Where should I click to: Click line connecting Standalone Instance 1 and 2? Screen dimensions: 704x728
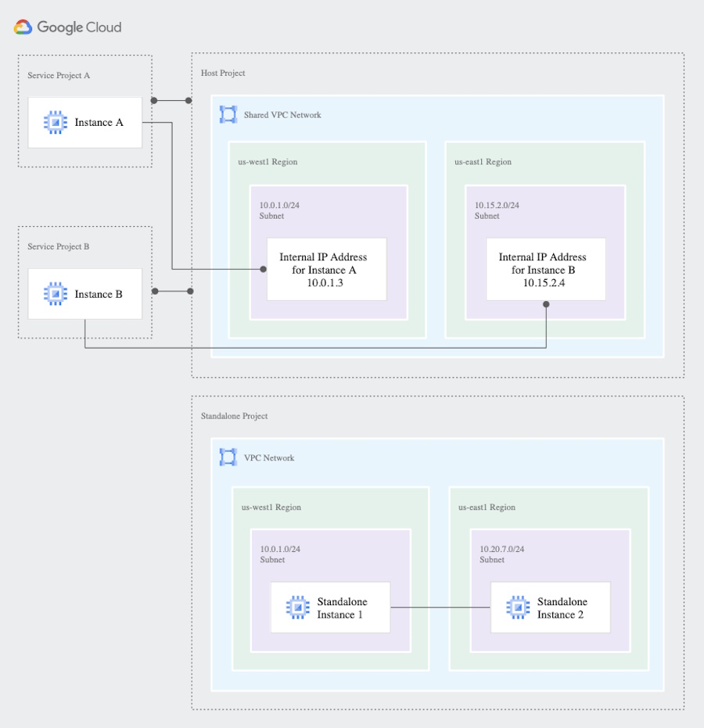tap(440, 608)
